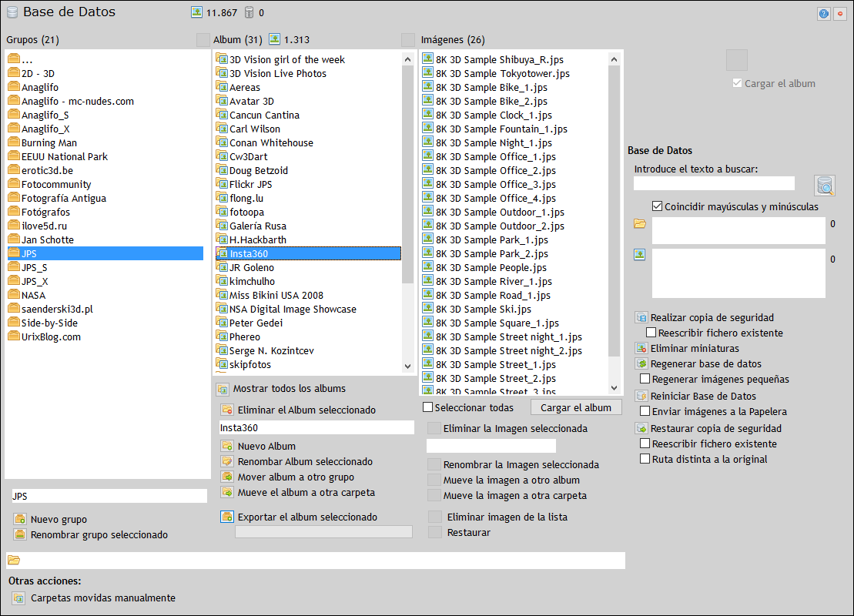Open the Flickr JPS album
This screenshot has width=854, height=616.
pyautogui.click(x=250, y=185)
